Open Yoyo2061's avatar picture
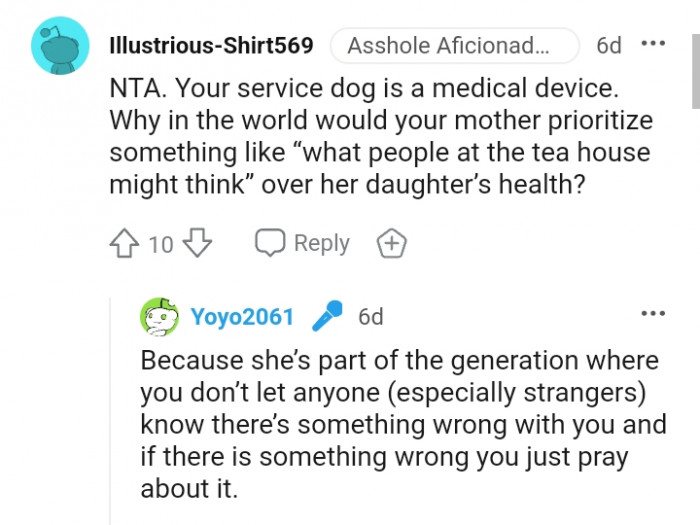 click(160, 317)
